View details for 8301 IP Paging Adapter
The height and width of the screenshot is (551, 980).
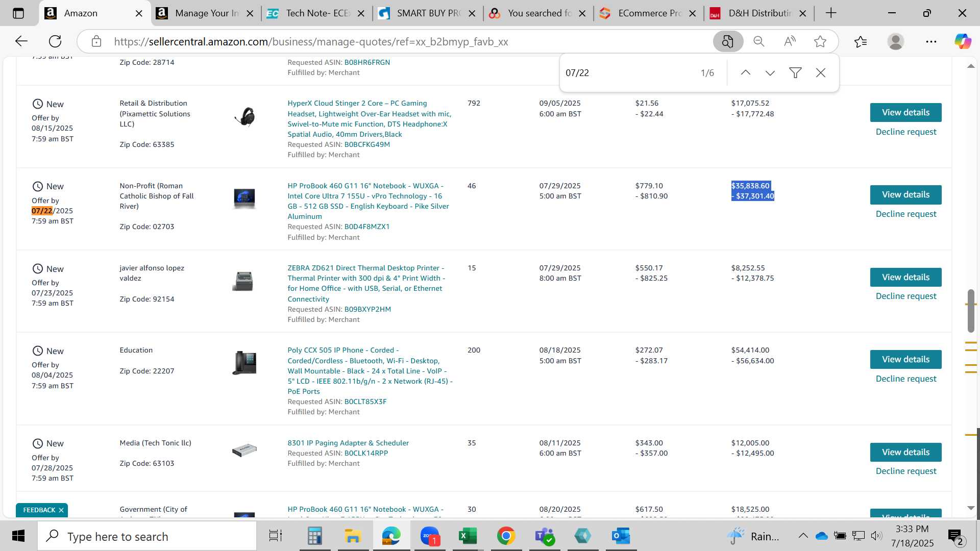(905, 452)
